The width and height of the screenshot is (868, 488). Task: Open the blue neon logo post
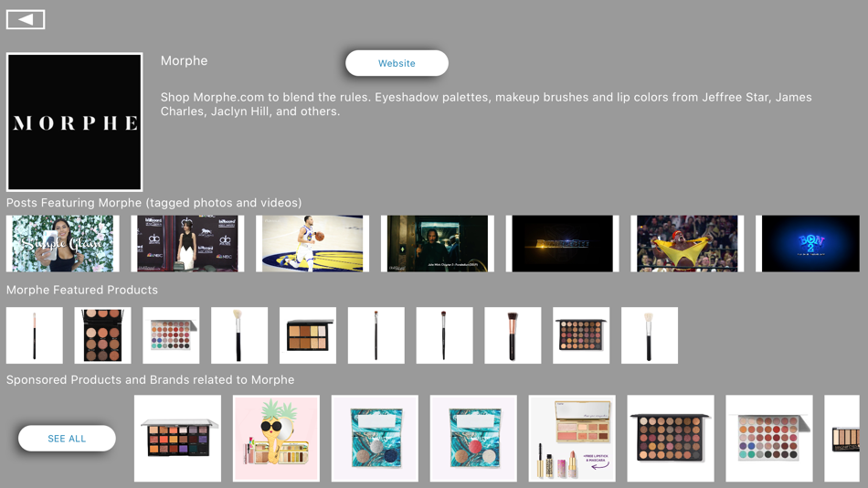pyautogui.click(x=808, y=244)
